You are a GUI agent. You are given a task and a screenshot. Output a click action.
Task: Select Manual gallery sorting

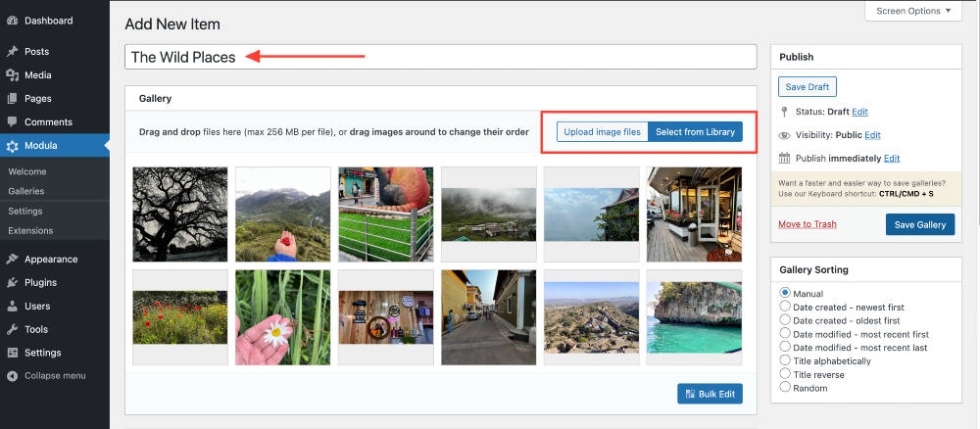[x=785, y=292]
